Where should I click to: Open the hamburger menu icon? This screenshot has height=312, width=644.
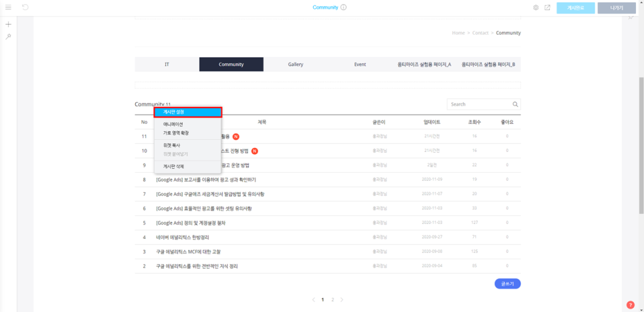(8, 7)
